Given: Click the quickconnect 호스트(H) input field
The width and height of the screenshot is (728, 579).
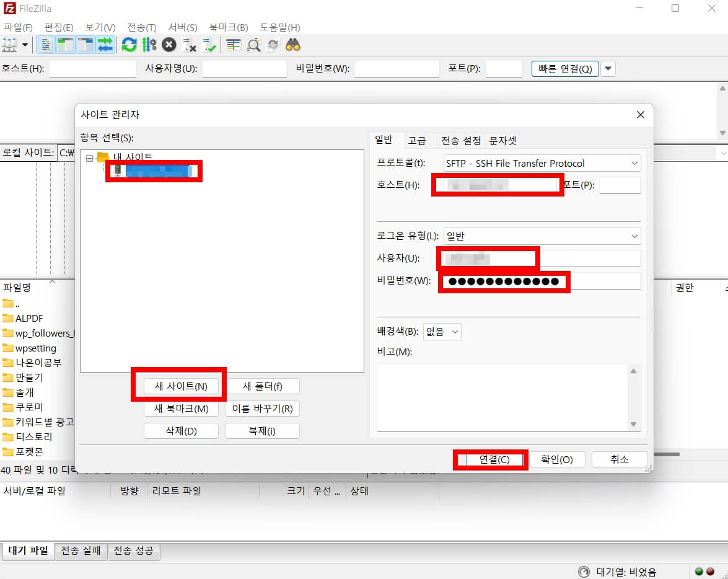Looking at the screenshot, I should pyautogui.click(x=92, y=69).
